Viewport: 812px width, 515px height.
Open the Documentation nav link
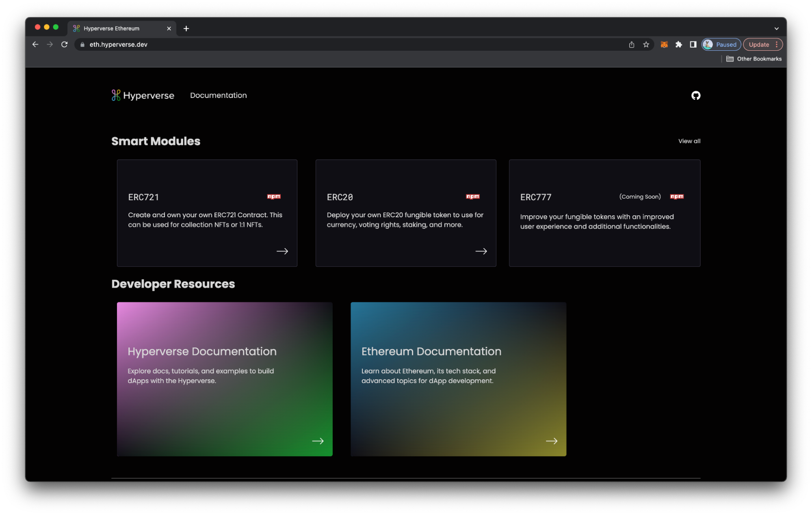(x=219, y=95)
